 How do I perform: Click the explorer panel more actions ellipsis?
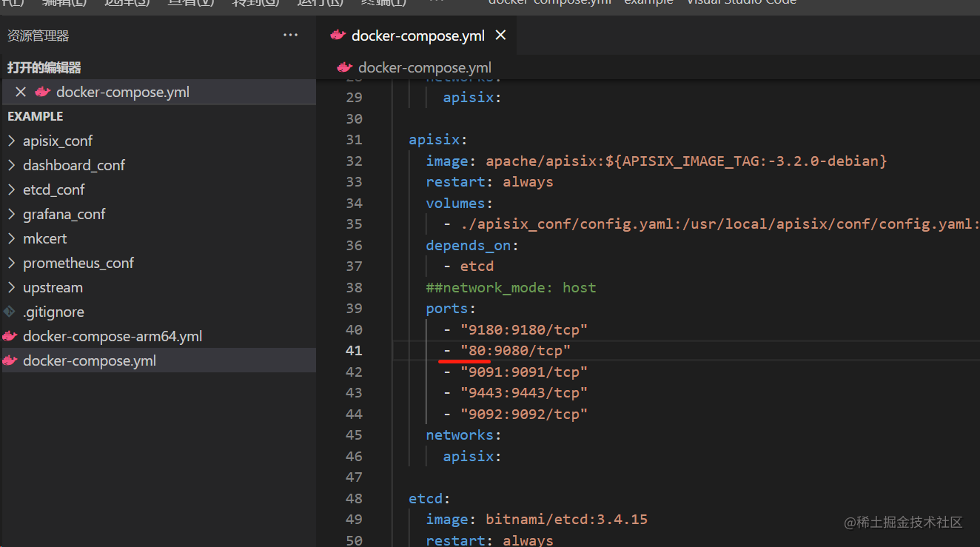(290, 36)
